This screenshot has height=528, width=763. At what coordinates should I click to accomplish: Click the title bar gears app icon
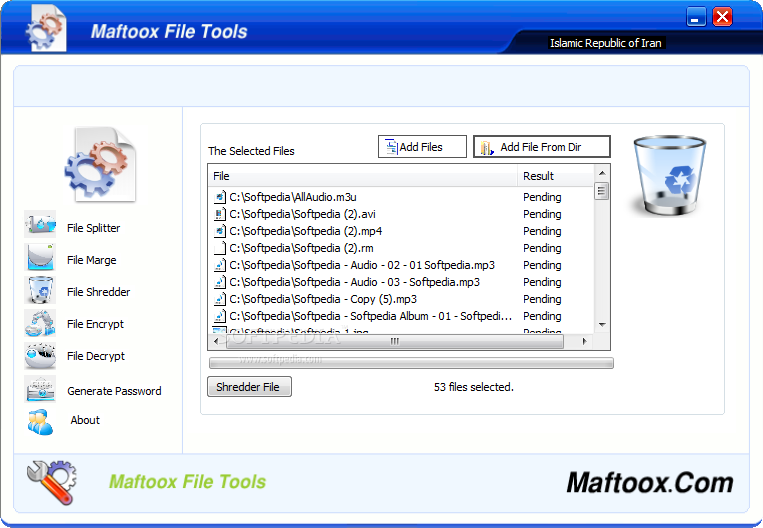coord(46,29)
